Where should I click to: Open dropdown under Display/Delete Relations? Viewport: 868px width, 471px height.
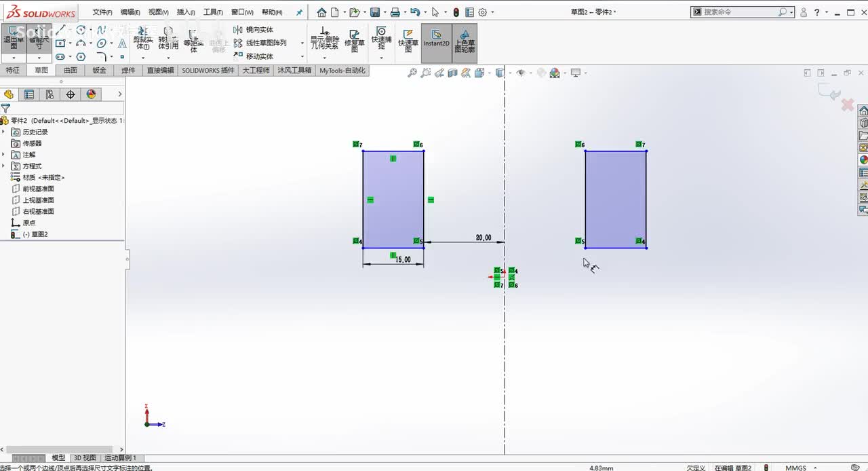click(324, 58)
